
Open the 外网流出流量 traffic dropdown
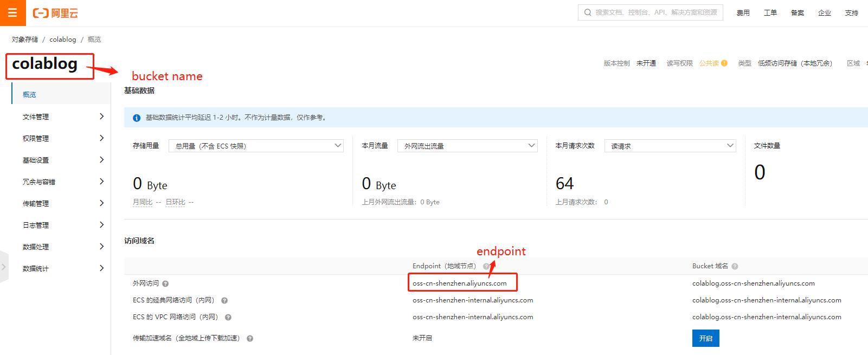click(467, 146)
